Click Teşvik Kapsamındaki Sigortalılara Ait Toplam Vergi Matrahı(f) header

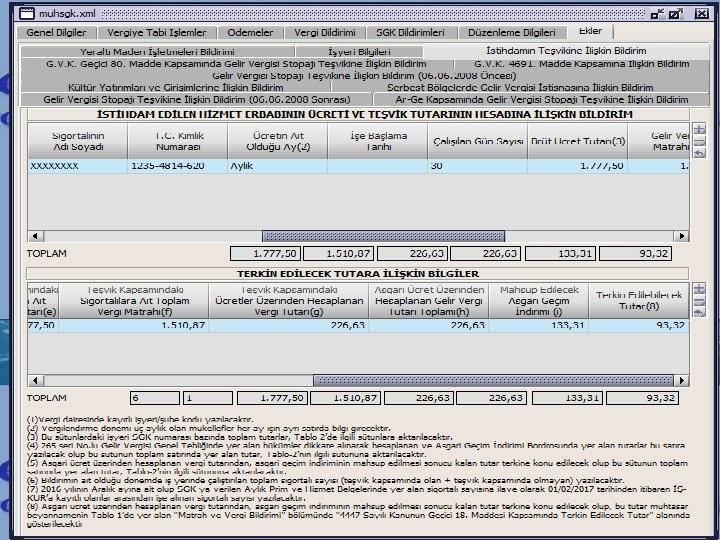[x=134, y=301]
